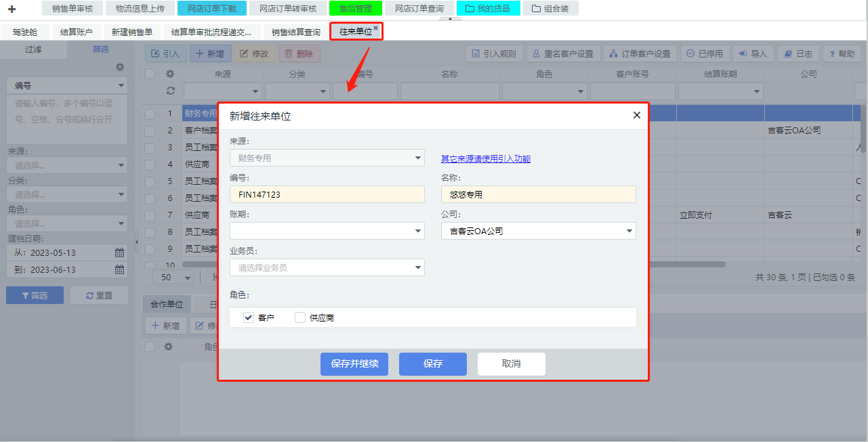Click the 已停用 toolbar button
Screen dimensions: 868x442
coord(705,54)
